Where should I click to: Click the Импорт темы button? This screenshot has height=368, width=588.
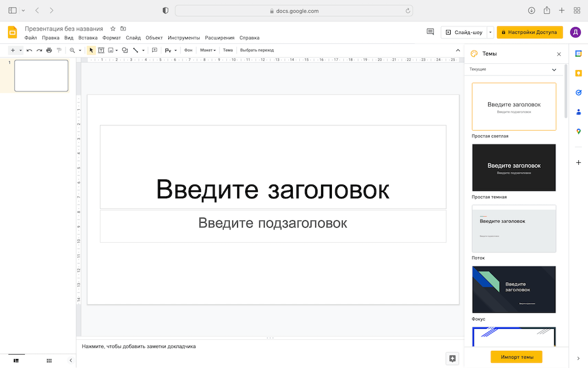(x=516, y=356)
